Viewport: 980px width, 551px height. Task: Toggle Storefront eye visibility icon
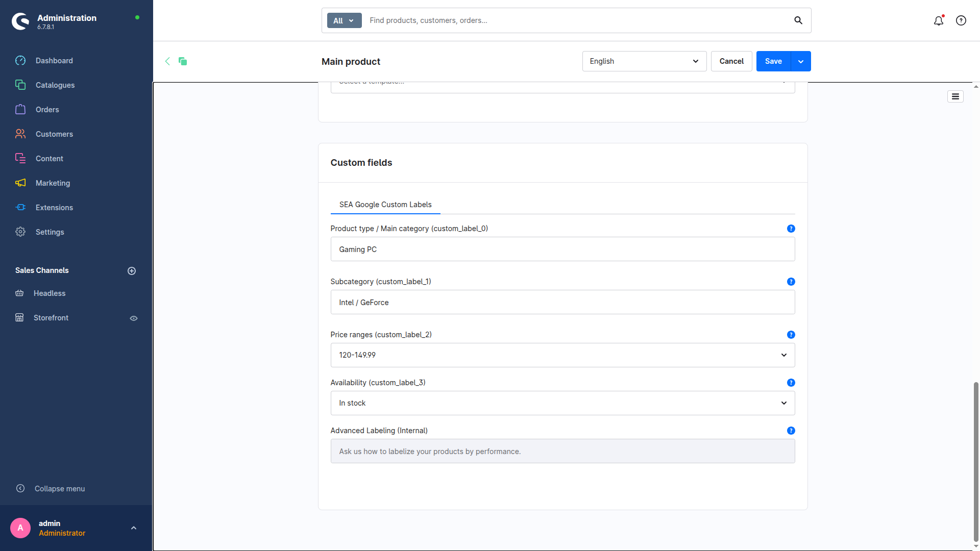coord(134,318)
